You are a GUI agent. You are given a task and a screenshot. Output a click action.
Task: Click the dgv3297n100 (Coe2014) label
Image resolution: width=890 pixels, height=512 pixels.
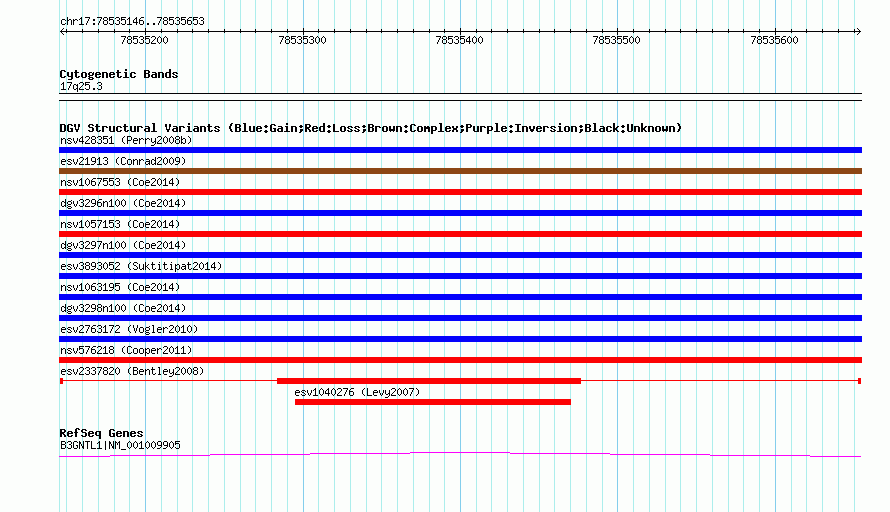point(123,245)
